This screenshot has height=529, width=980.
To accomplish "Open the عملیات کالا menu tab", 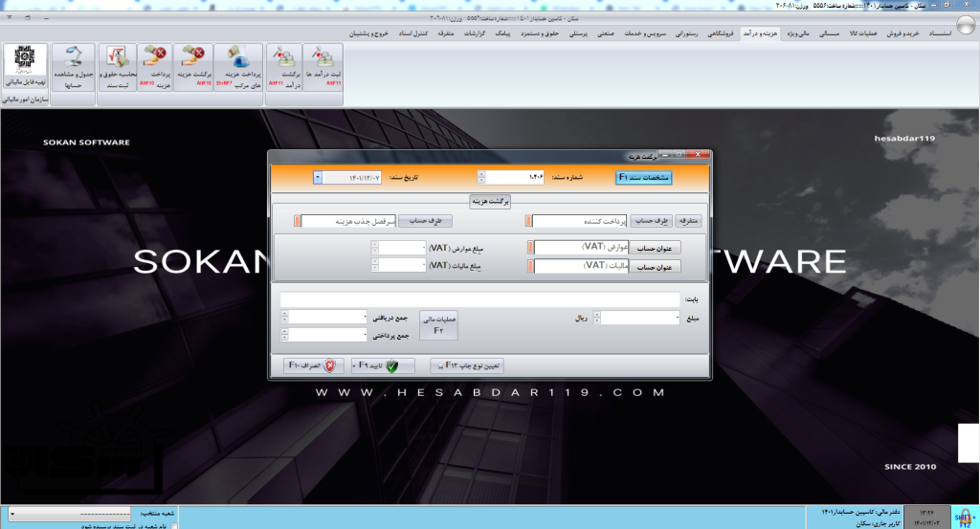I will (862, 33).
